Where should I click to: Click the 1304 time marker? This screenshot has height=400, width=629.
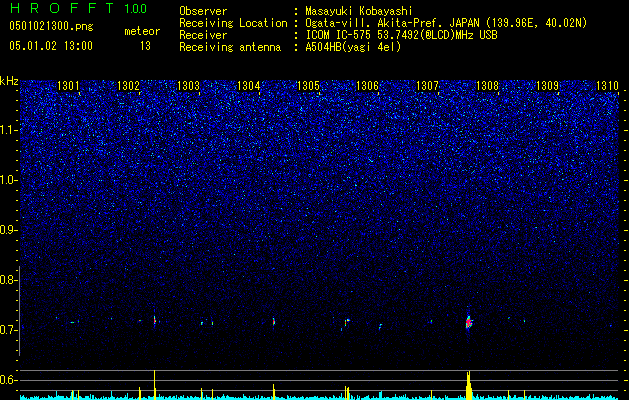pos(249,85)
